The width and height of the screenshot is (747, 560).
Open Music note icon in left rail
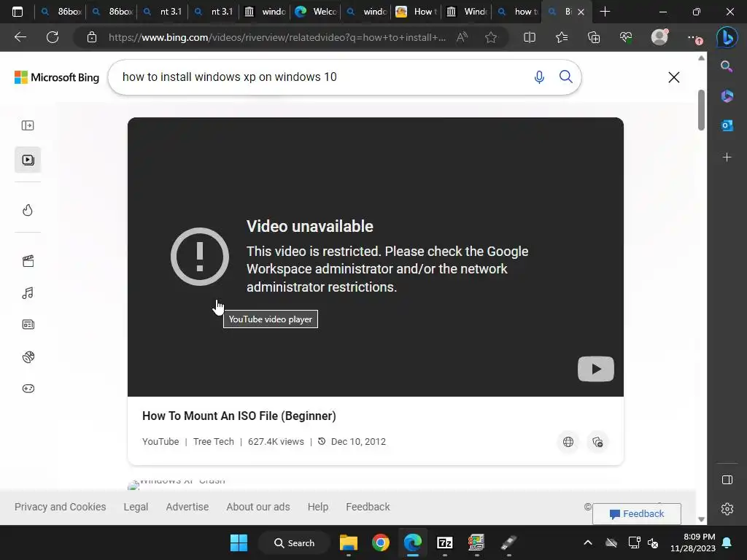point(28,293)
